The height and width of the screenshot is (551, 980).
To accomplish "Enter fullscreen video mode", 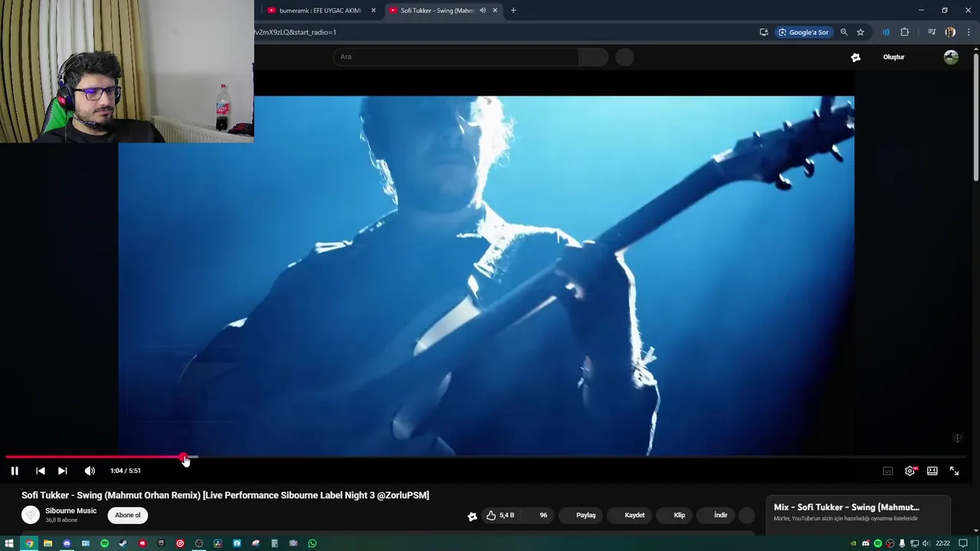I will (x=954, y=471).
